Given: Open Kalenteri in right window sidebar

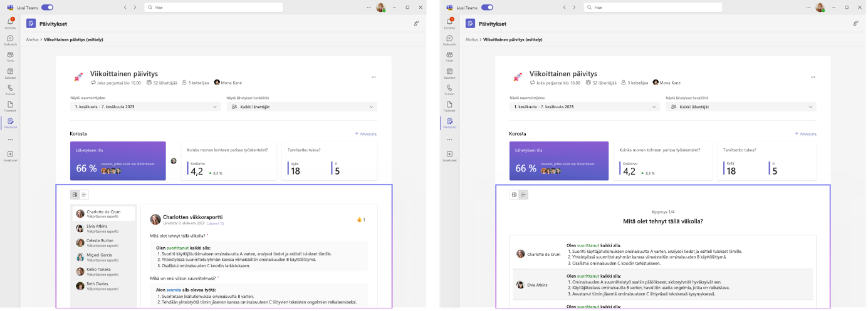Looking at the screenshot, I should click(449, 73).
